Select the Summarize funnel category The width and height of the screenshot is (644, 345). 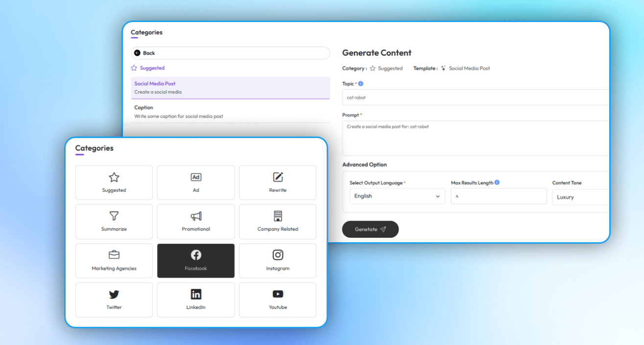[114, 222]
